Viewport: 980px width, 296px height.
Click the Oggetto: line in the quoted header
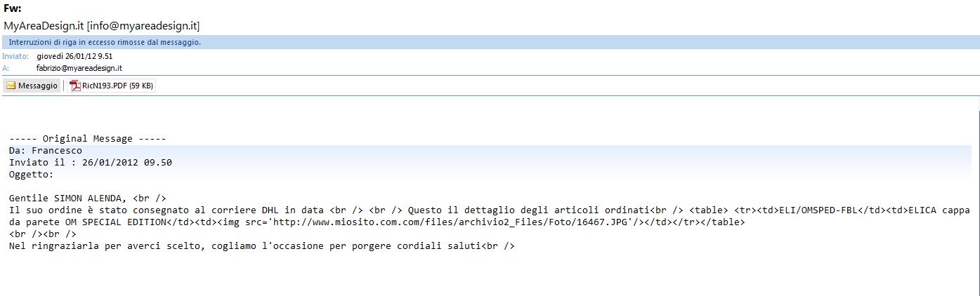(x=32, y=174)
